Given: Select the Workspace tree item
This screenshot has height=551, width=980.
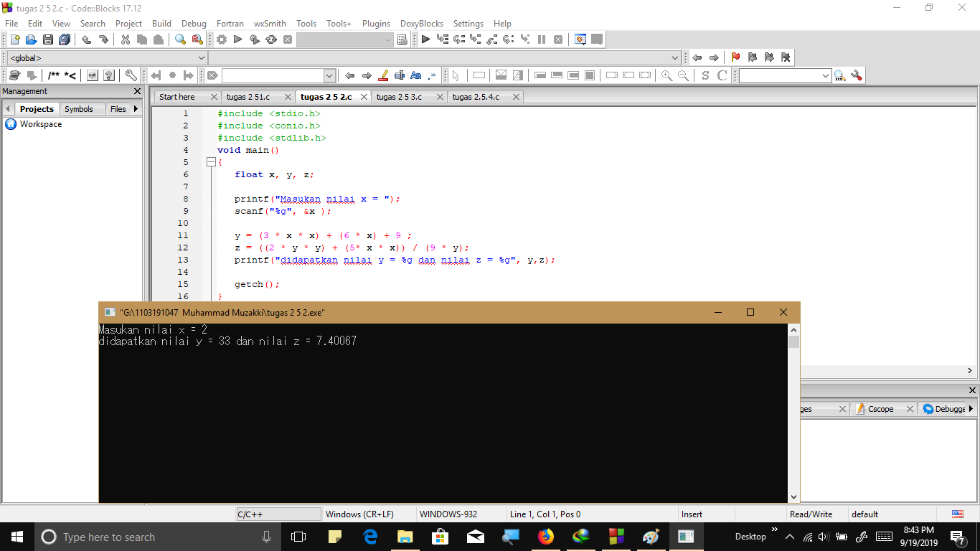Looking at the screenshot, I should 41,124.
